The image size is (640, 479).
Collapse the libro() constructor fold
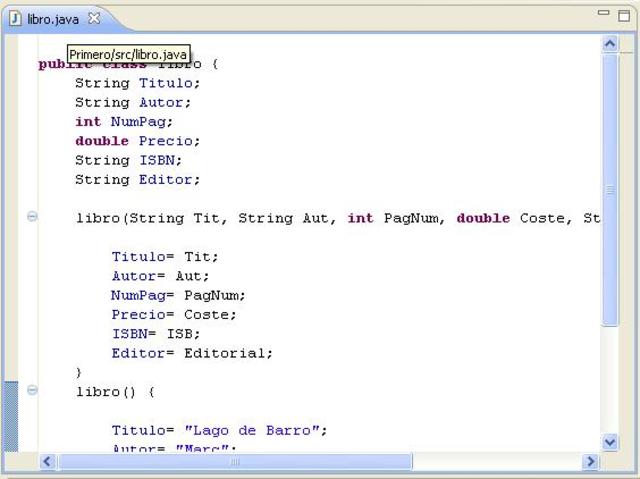pos(32,390)
